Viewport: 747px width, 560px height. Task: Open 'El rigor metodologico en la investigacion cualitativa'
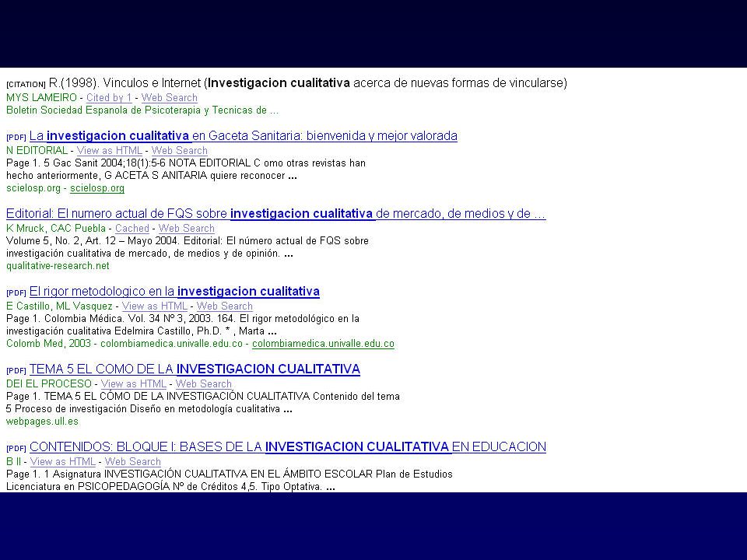click(174, 292)
